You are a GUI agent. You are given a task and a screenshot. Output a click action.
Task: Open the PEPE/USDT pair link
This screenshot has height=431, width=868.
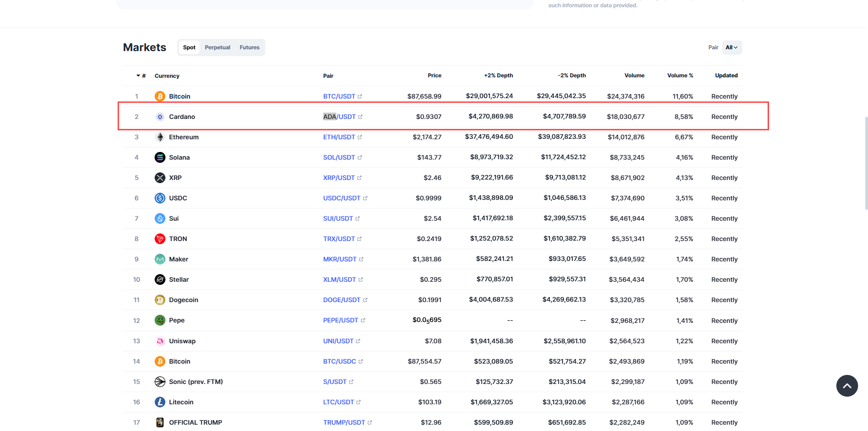tap(341, 320)
